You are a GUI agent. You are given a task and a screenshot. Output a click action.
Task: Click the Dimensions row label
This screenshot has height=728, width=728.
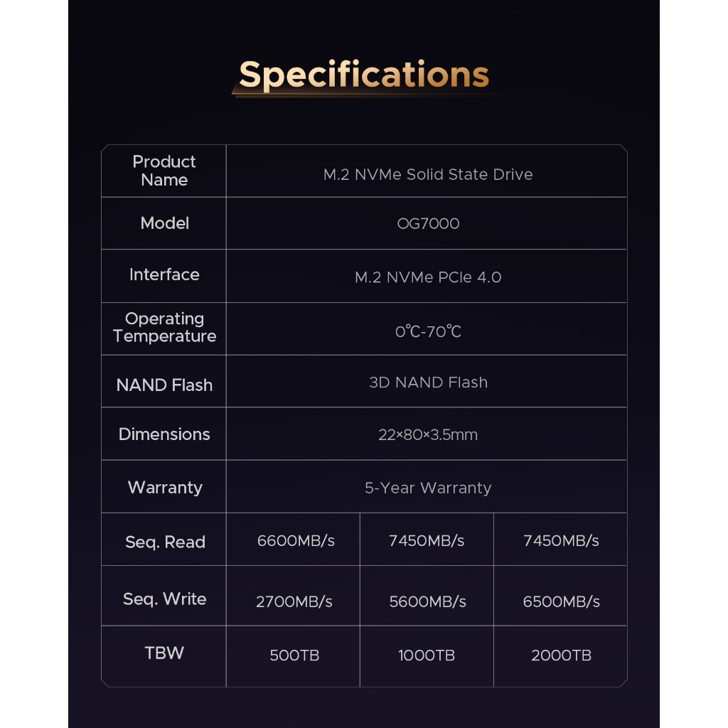(164, 434)
